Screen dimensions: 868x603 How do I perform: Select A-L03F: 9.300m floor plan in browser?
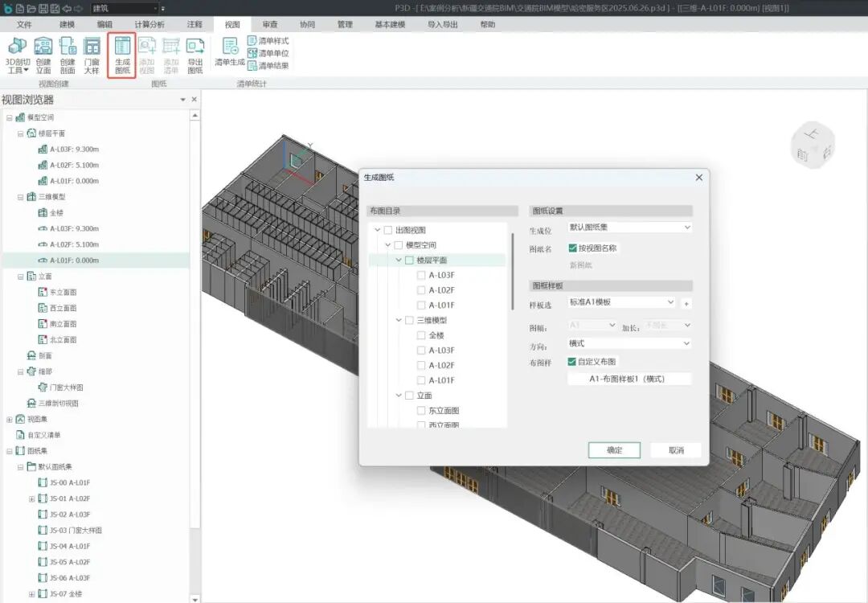(68, 149)
